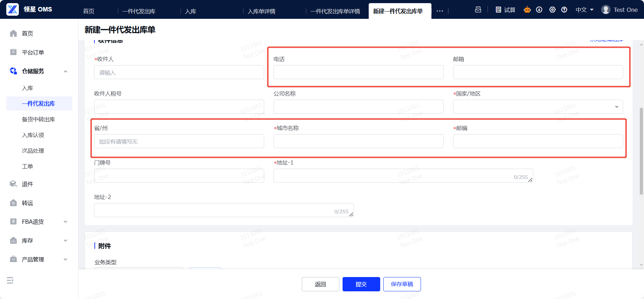The height and width of the screenshot is (299, 644).
Task: Expand the FBA退货 menu chevron
Action: coord(66,222)
